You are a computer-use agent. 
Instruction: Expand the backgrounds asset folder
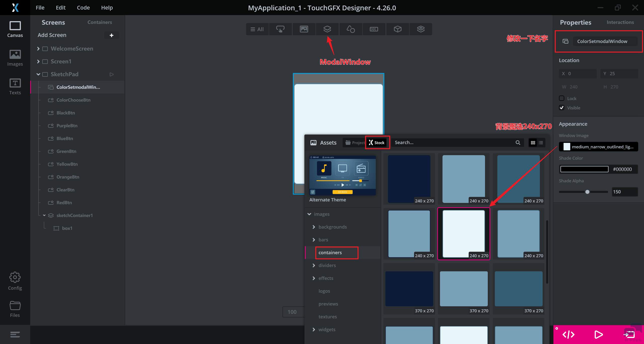[313, 227]
